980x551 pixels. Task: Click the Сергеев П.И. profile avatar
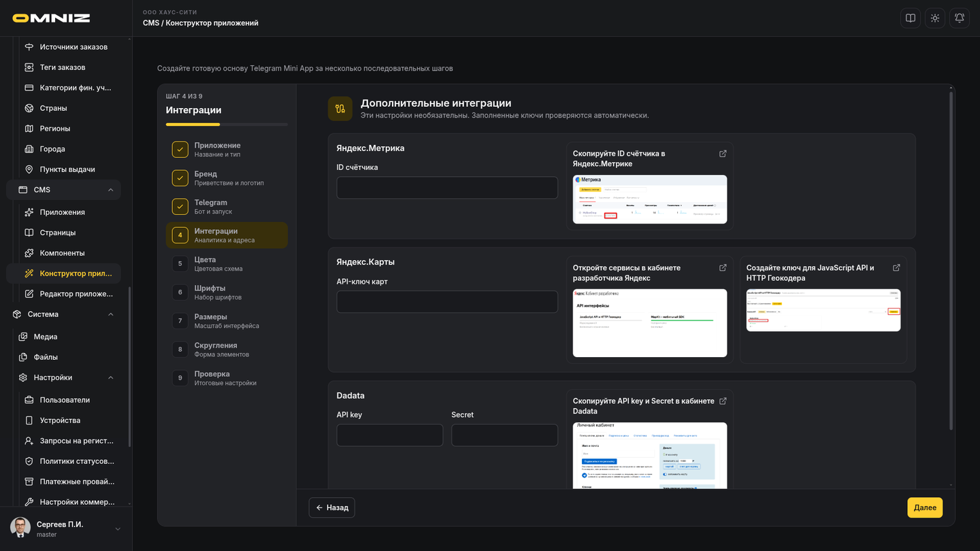click(20, 528)
